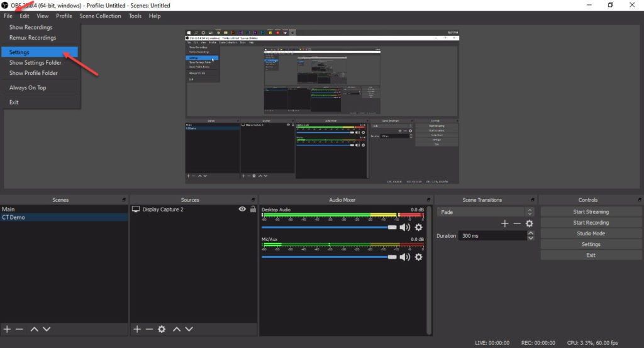Screen dimensions: 644x348
Task: Open the Tools menu
Action: (x=135, y=16)
